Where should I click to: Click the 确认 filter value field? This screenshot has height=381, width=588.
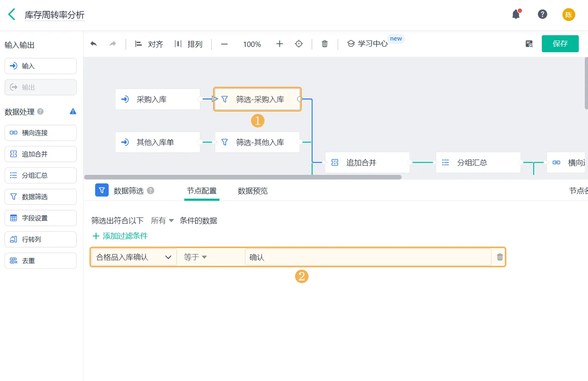tap(368, 257)
